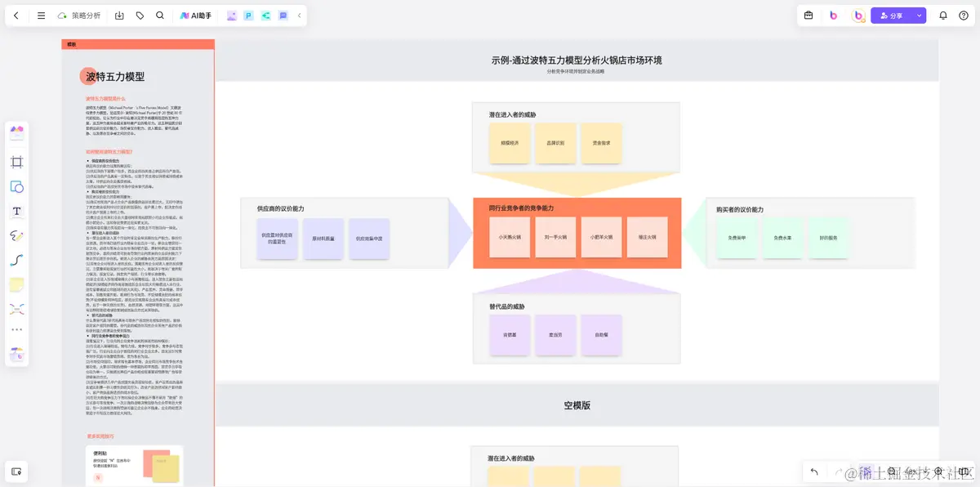Open search from the top toolbar
The height and width of the screenshot is (487, 980).
pyautogui.click(x=160, y=15)
